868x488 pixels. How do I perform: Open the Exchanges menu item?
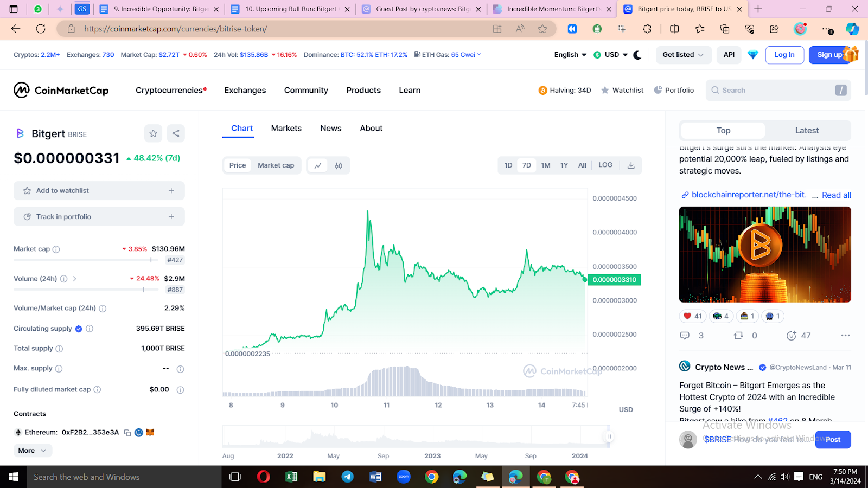coord(245,91)
